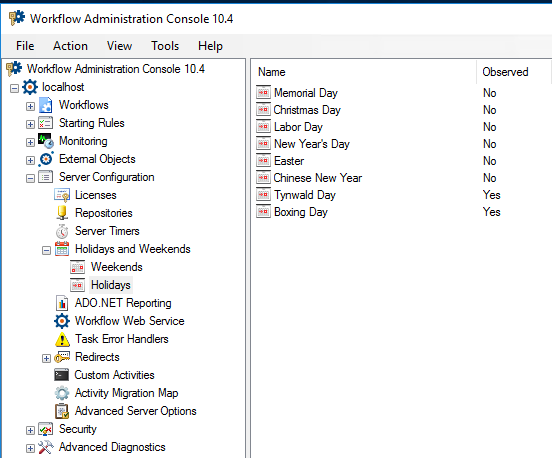The width and height of the screenshot is (552, 458).
Task: Click the Activity Migration Map gear icon
Action: click(62, 393)
